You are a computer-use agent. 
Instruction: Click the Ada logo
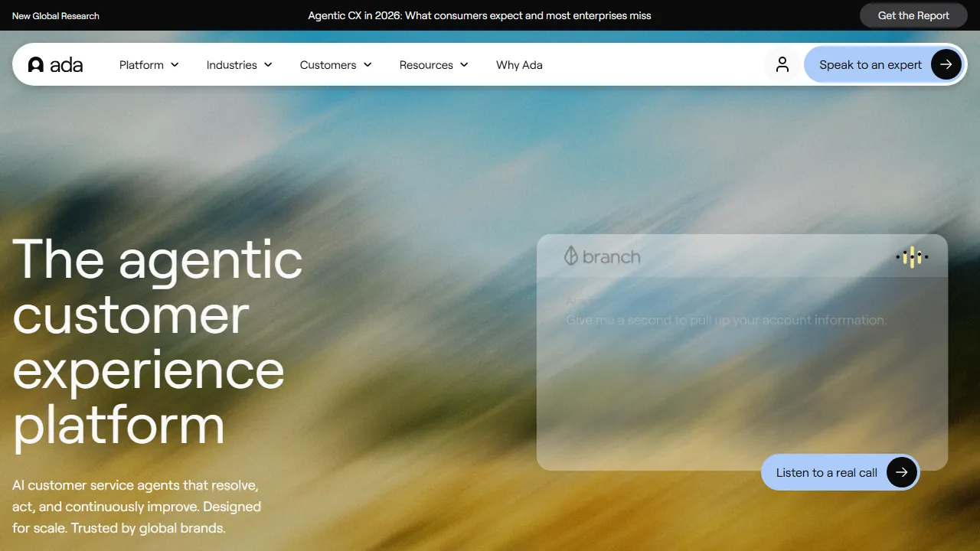click(55, 65)
